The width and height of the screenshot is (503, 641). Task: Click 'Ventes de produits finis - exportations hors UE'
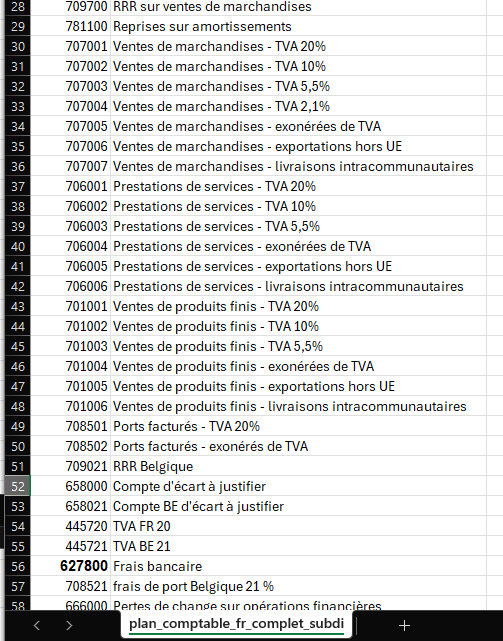298,386
